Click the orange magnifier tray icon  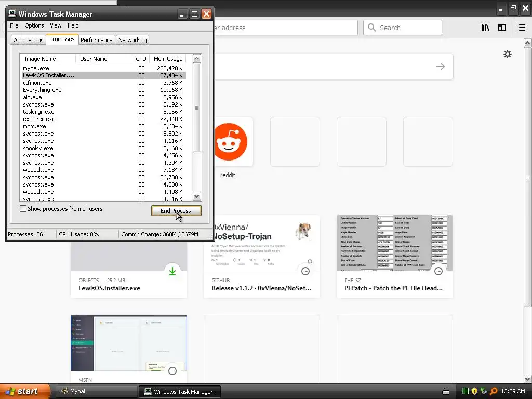click(494, 391)
